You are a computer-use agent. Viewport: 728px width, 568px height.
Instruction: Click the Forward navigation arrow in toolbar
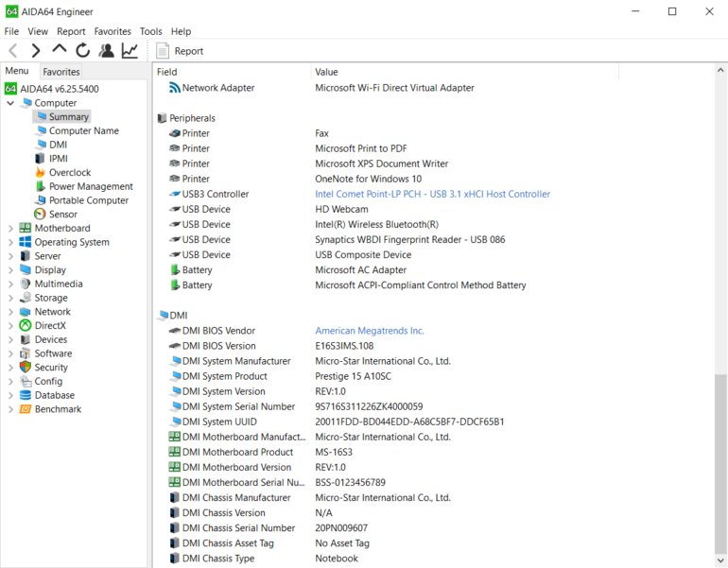(x=36, y=51)
